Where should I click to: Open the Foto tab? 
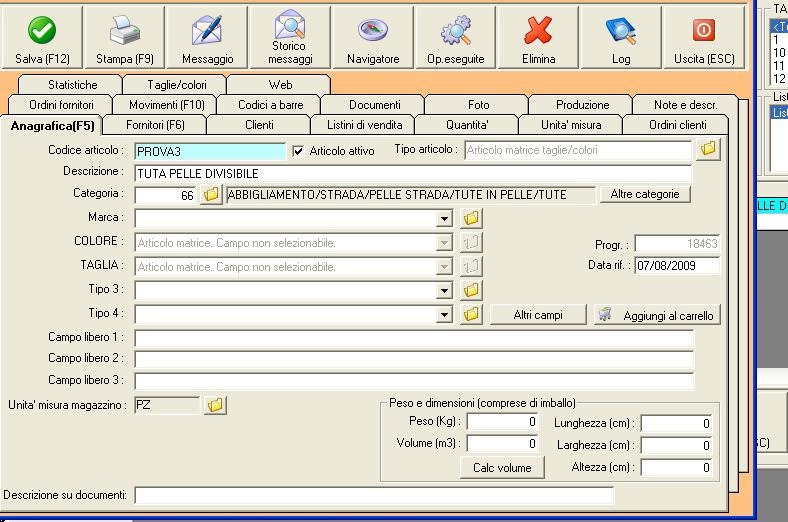[x=478, y=105]
